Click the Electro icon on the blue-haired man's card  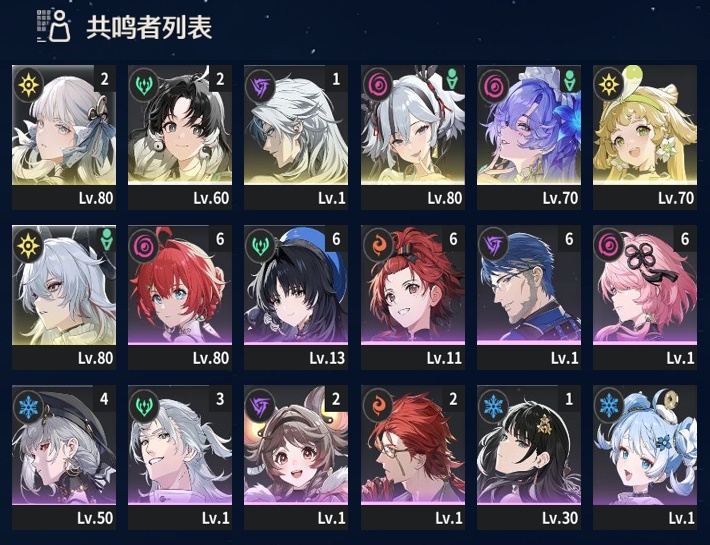494,245
